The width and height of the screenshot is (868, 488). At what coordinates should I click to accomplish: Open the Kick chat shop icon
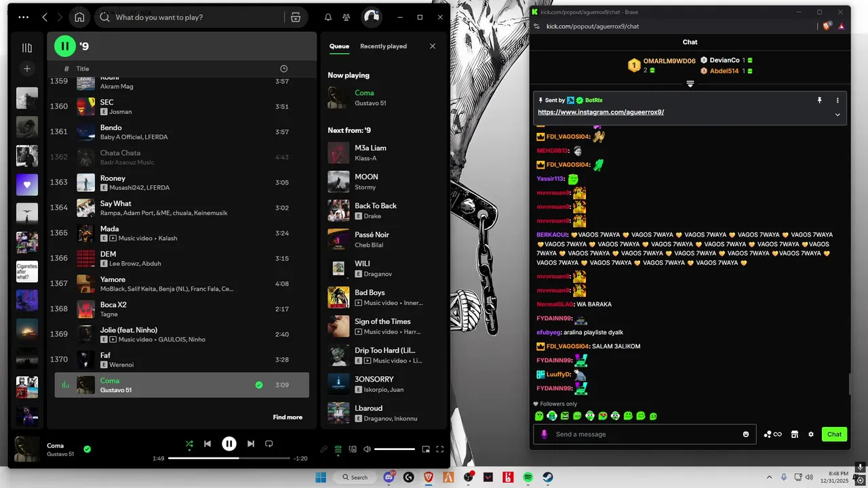[795, 434]
